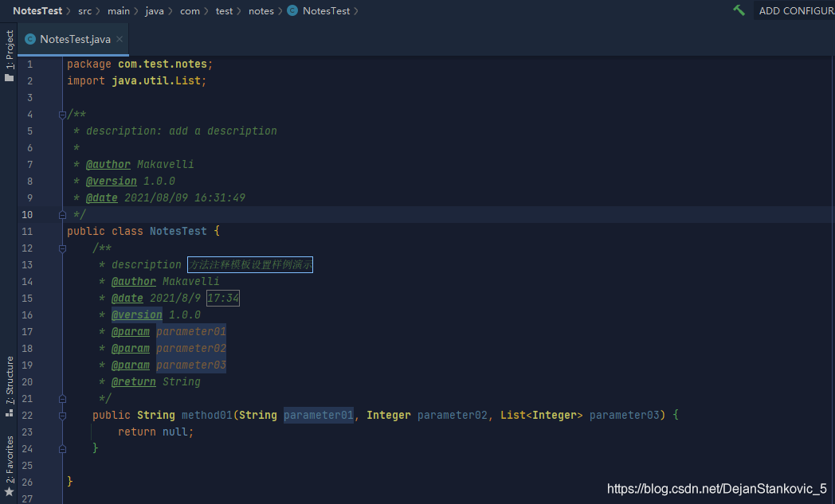Open ADD CONFIGURATION button
Screen dimensions: 835x504
[796, 10]
